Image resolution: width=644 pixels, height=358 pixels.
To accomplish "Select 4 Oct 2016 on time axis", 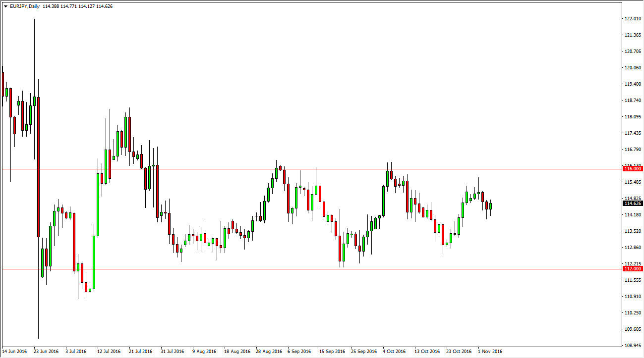I will click(x=394, y=352).
